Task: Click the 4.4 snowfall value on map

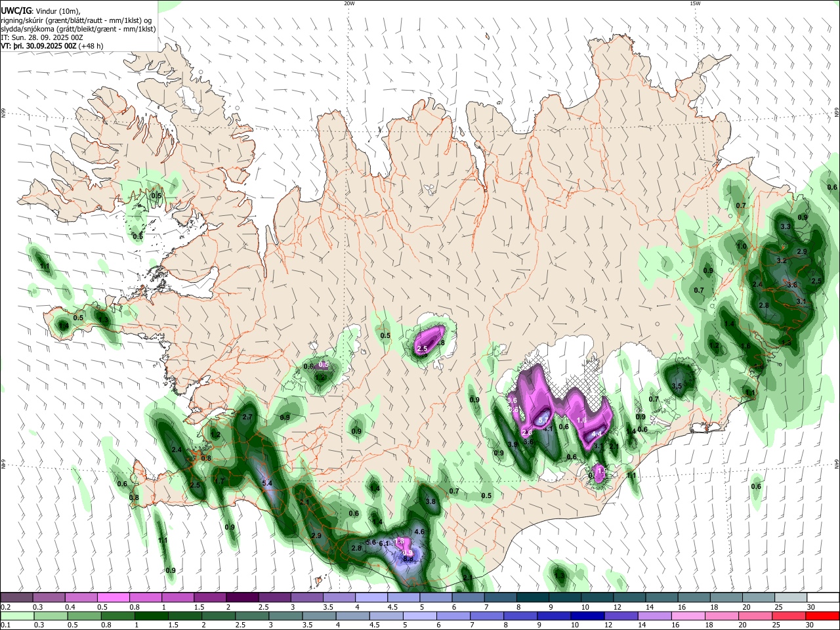Action: pyautogui.click(x=597, y=434)
